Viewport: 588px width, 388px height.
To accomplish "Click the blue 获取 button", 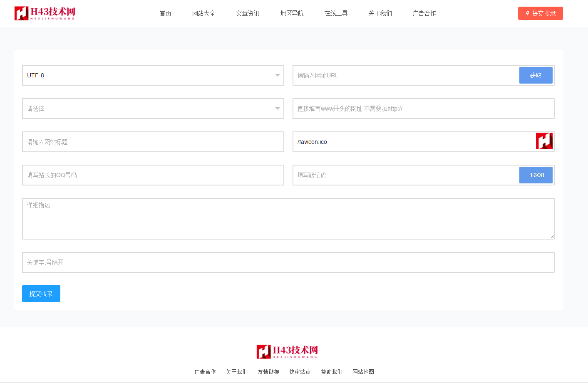I will pyautogui.click(x=536, y=75).
